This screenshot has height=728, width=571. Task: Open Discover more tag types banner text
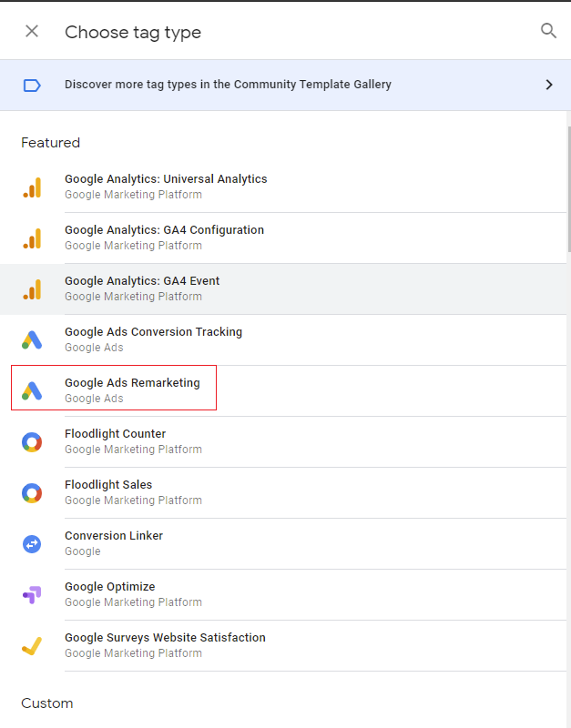(228, 85)
